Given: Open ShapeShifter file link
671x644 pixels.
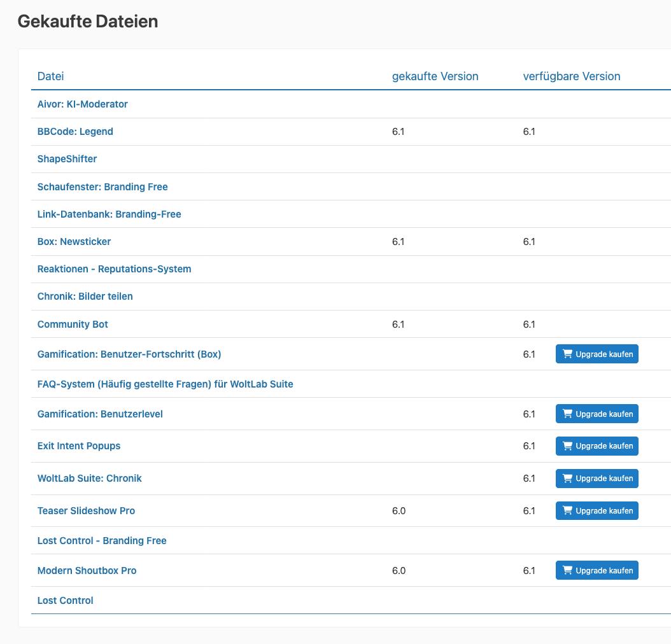Looking at the screenshot, I should point(67,159).
